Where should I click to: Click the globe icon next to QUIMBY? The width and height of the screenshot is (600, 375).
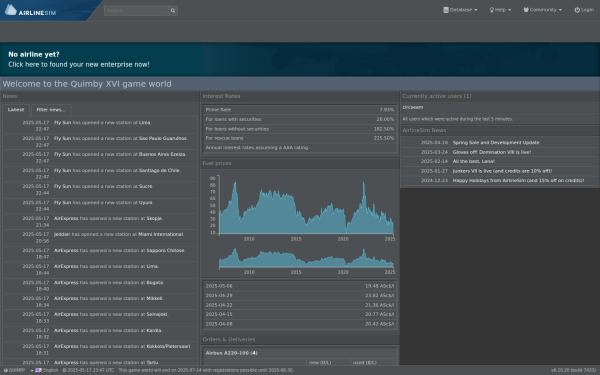point(6,370)
